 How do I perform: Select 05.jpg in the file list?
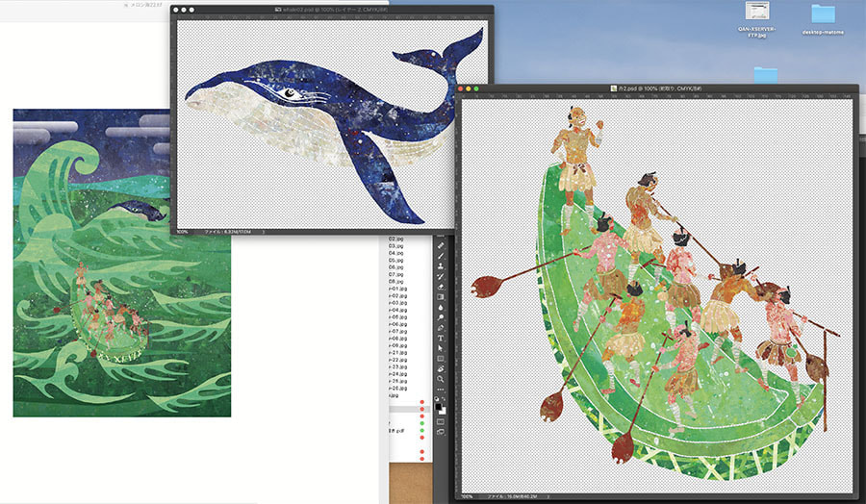(396, 260)
